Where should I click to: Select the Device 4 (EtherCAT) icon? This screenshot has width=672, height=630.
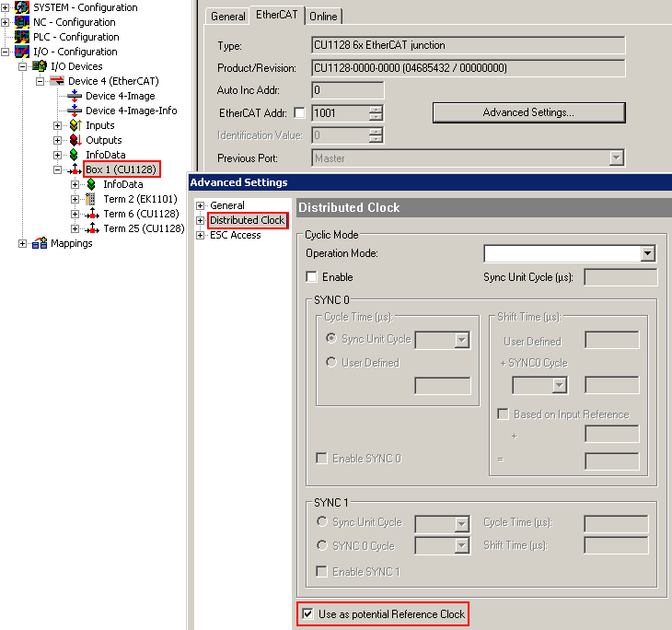click(x=57, y=81)
